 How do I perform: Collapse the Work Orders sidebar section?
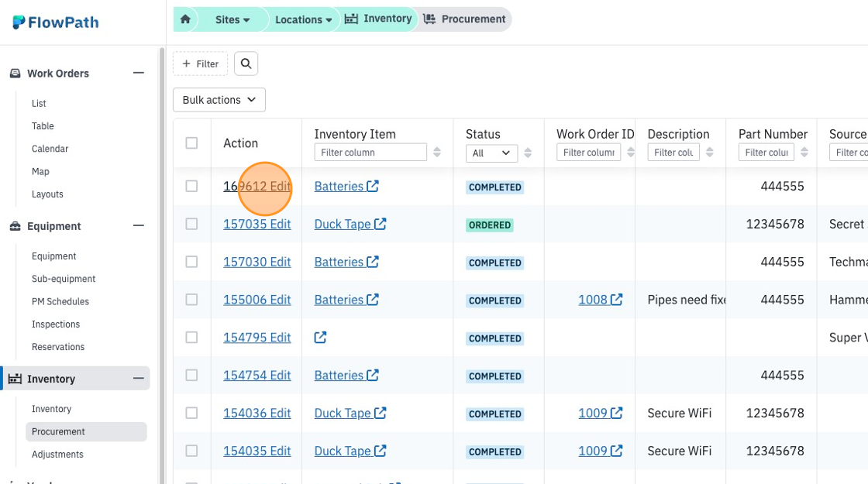pyautogui.click(x=139, y=73)
